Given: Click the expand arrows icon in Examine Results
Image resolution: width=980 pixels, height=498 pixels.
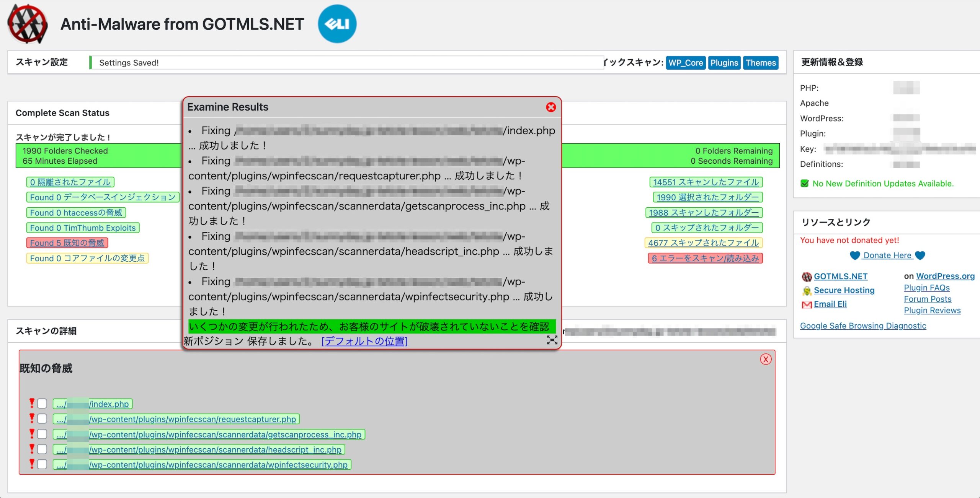Looking at the screenshot, I should tap(552, 340).
